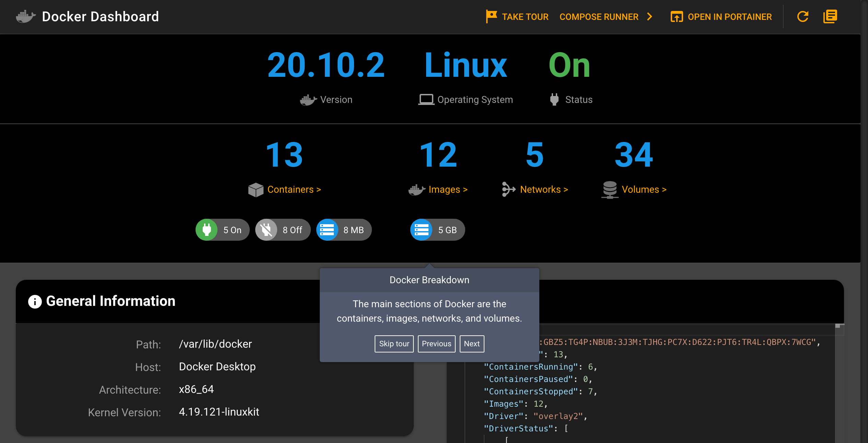This screenshot has width=868, height=443.
Task: Click the 12 images count
Action: [x=438, y=155]
